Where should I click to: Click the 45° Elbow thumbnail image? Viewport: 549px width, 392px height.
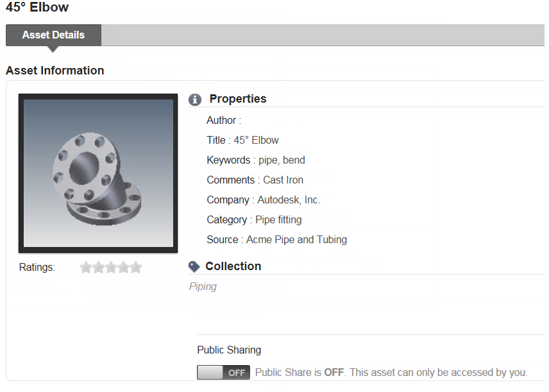[x=98, y=173]
